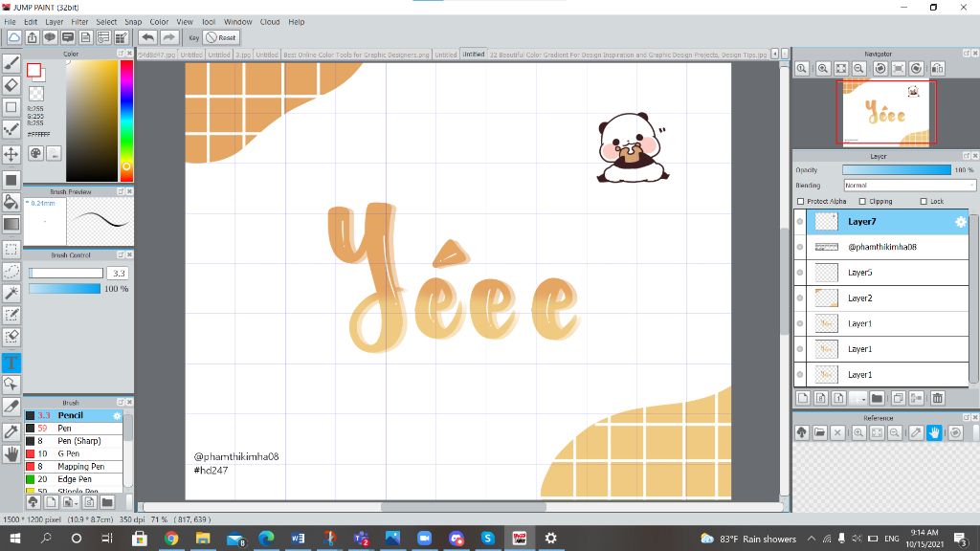This screenshot has height=551, width=980.
Task: Select the Pen (Sharp) brush
Action: [74, 441]
